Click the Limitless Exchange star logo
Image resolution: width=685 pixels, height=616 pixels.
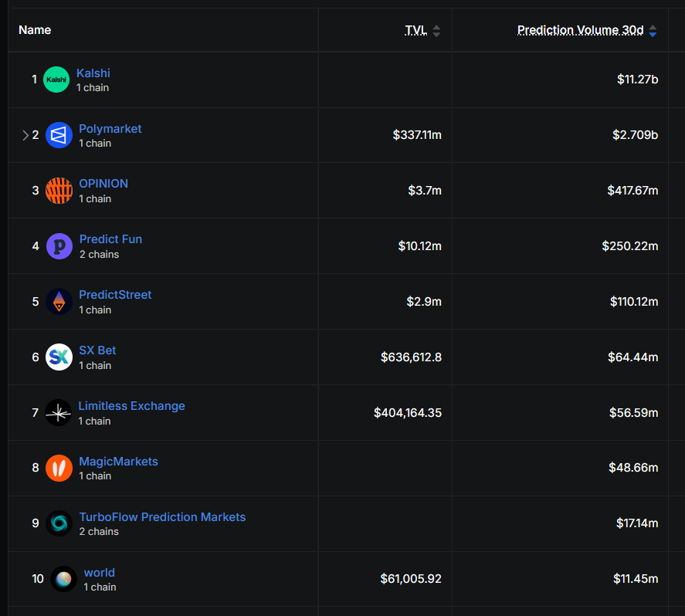click(x=58, y=412)
